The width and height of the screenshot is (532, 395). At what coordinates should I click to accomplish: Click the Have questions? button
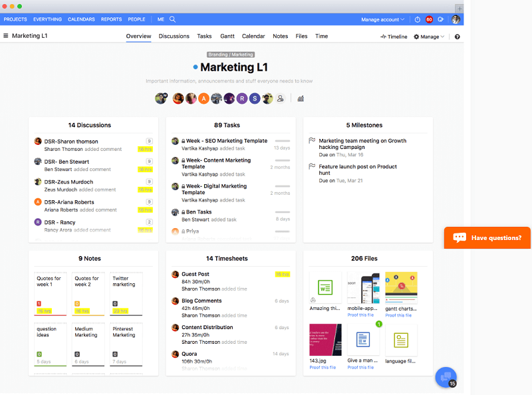[x=487, y=237]
